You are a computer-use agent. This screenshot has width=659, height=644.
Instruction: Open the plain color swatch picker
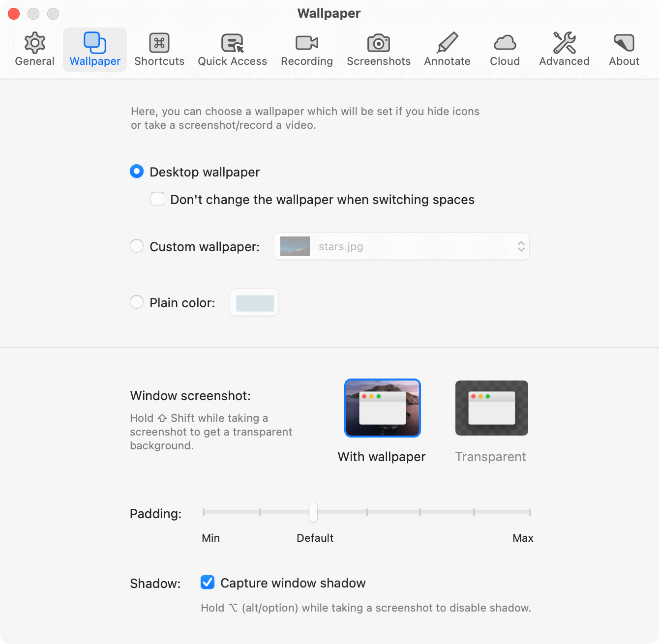(x=255, y=303)
